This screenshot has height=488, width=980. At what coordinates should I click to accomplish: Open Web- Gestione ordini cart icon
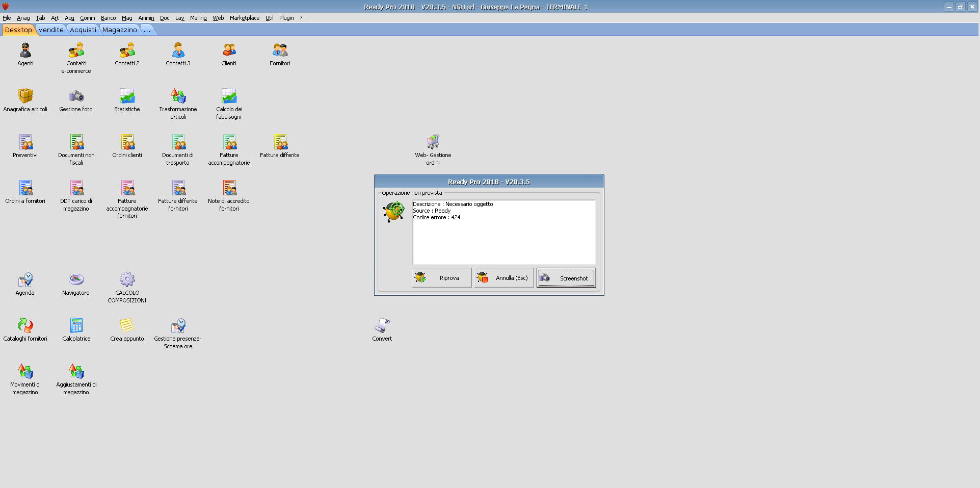click(433, 142)
